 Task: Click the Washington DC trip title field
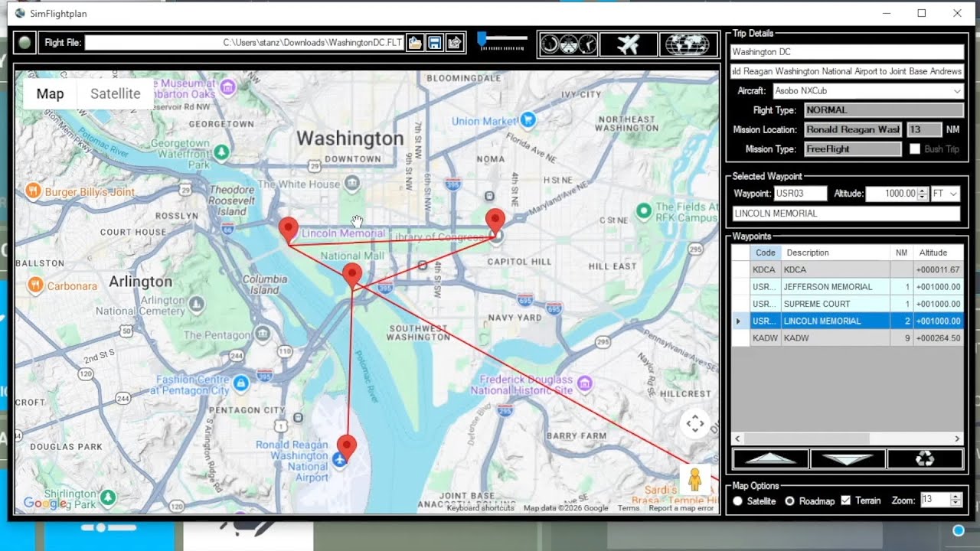tap(847, 52)
